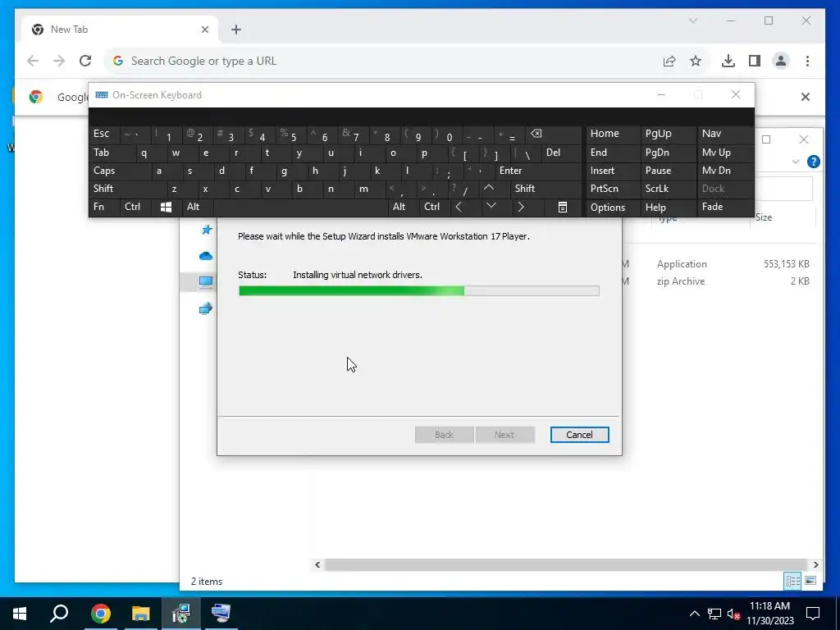Toggle right Shift key on On-Screen Keyboard
Viewport: 840px width, 630px height.
tap(546, 189)
